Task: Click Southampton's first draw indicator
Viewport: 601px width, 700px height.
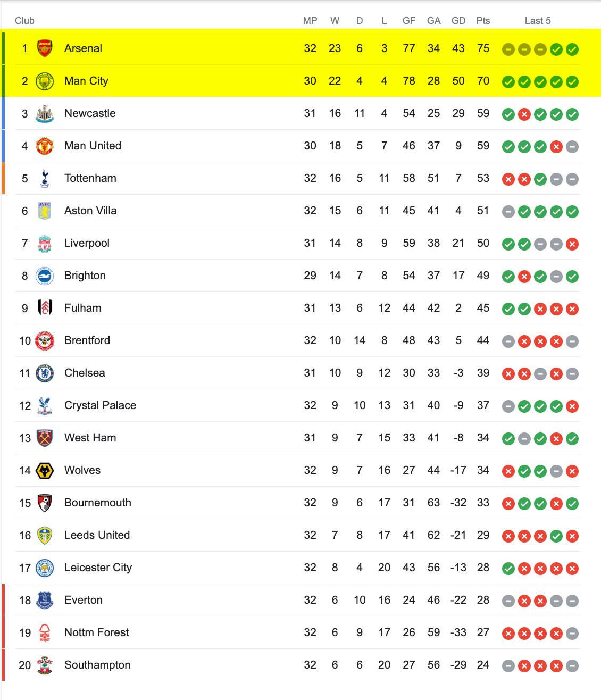Action: pos(508,666)
